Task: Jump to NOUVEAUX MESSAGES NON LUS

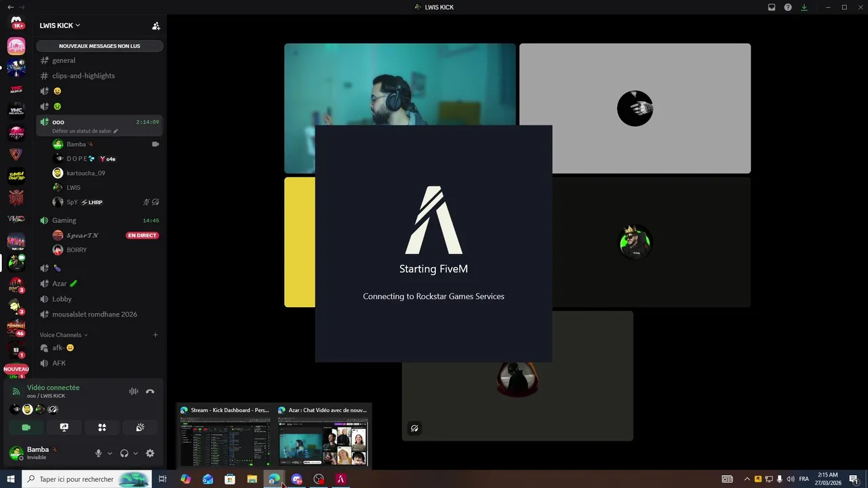Action: click(x=100, y=46)
